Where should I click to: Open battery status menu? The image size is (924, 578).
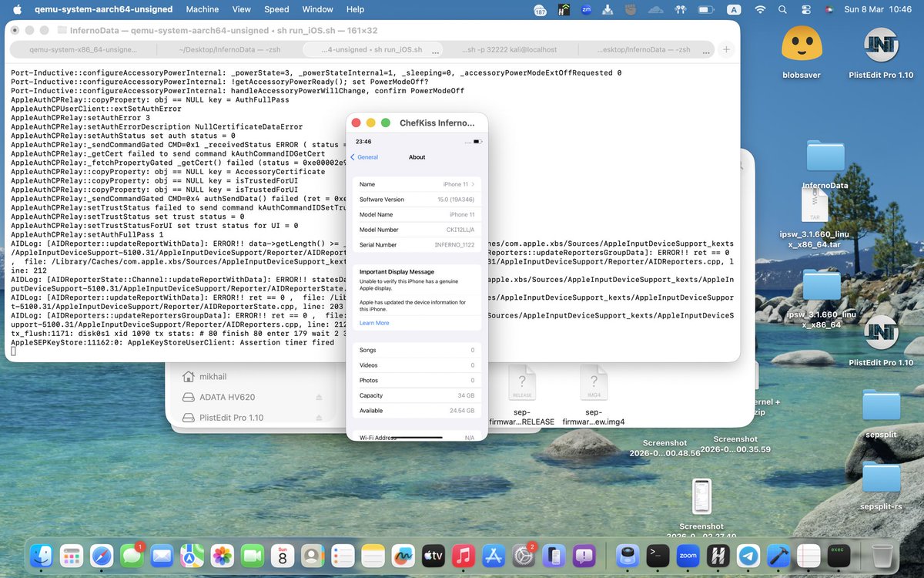[x=707, y=10]
